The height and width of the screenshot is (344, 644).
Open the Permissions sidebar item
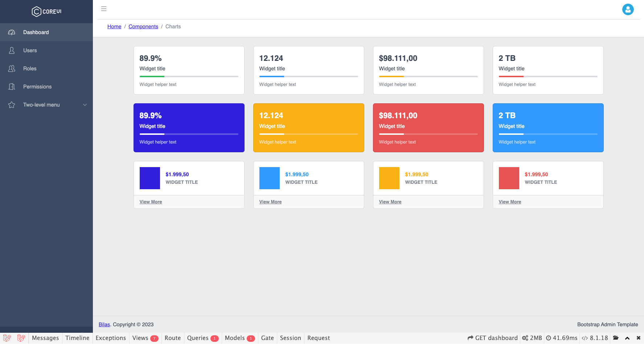(x=46, y=87)
